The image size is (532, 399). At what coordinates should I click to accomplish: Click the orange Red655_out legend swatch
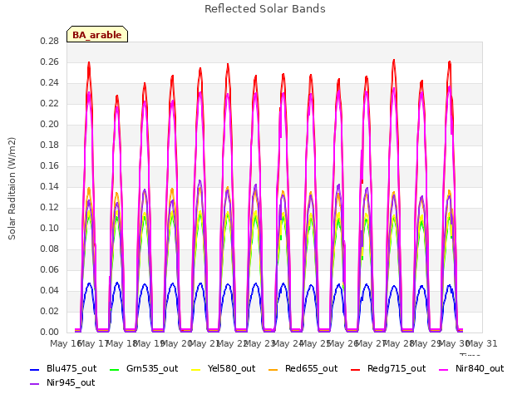pyautogui.click(x=273, y=369)
